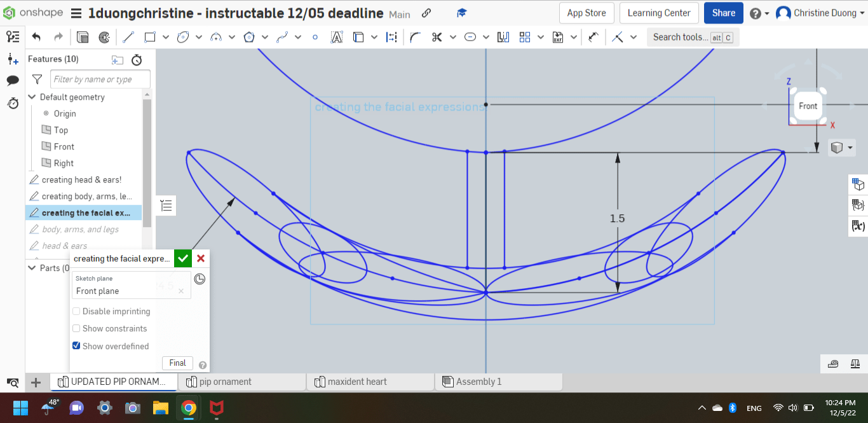The image size is (868, 423).
Task: Open the Ellipse tool dropdown arrow
Action: (x=199, y=37)
